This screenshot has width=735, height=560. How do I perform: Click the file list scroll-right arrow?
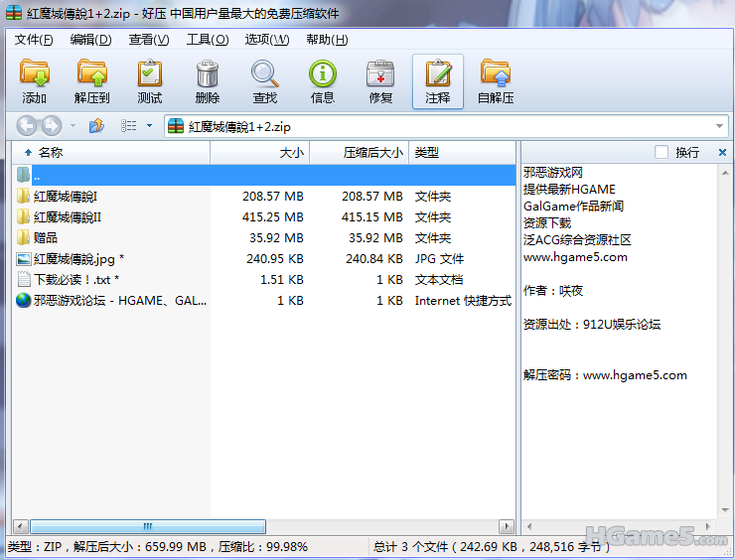(507, 526)
